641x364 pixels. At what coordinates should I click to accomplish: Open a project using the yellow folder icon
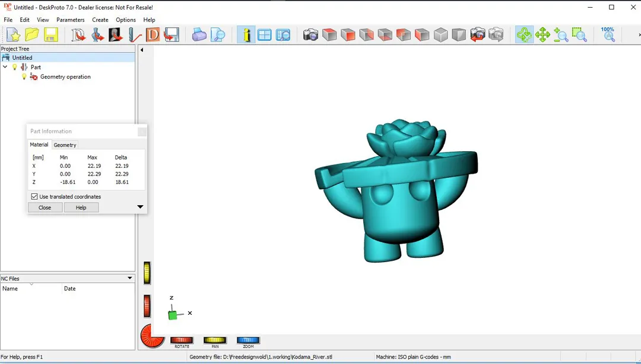coord(32,35)
